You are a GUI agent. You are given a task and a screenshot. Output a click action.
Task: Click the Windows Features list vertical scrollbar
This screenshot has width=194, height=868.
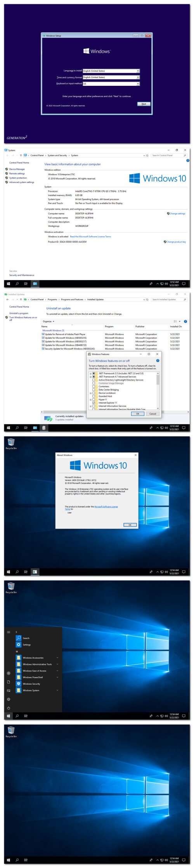158,390
